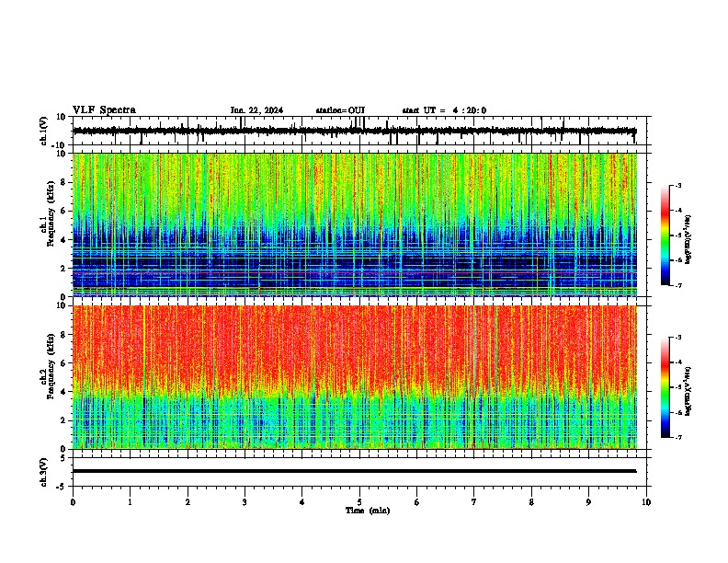This screenshot has width=728, height=563.
Task: Click the ch.1 voltage waveform trace panel
Action: click(x=359, y=131)
